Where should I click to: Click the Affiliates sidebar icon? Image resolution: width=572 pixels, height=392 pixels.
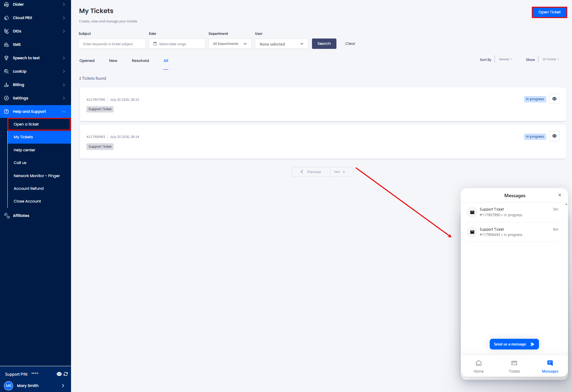7,216
